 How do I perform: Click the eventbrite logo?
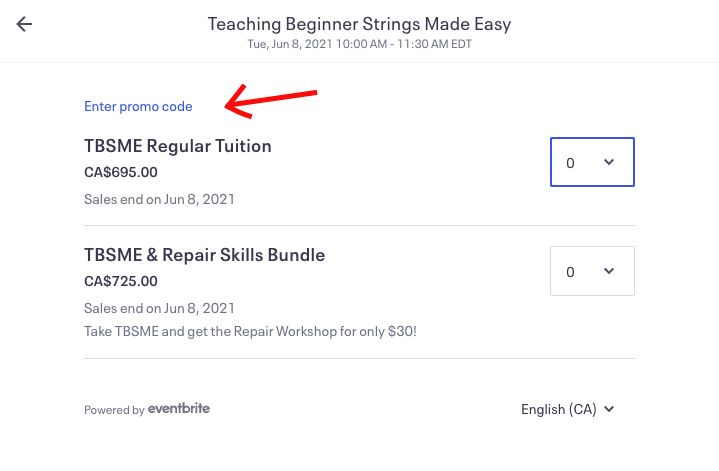[x=179, y=408]
